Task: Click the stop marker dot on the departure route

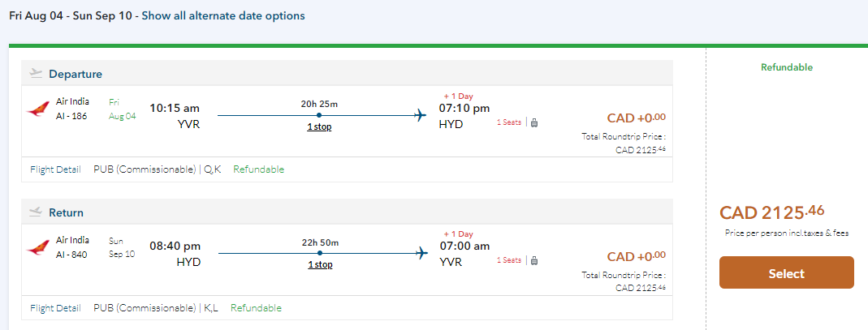Action: click(319, 115)
